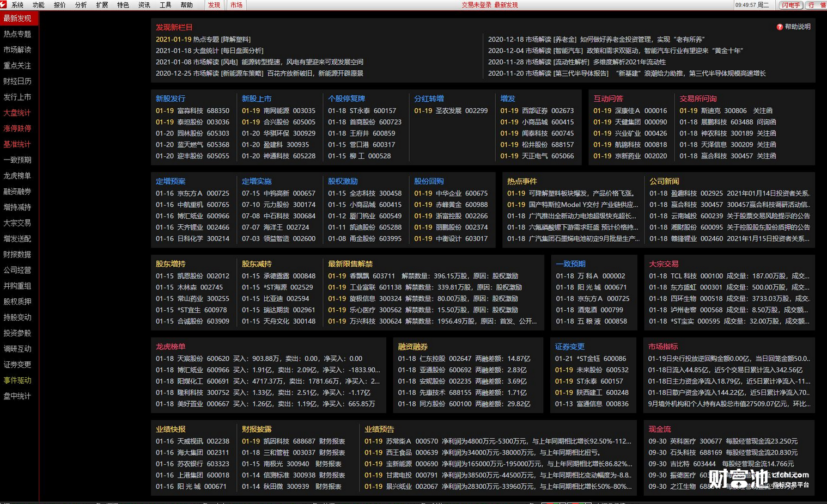Open 2020-12-18 市场解读 [养老金] news item

click(x=597, y=39)
